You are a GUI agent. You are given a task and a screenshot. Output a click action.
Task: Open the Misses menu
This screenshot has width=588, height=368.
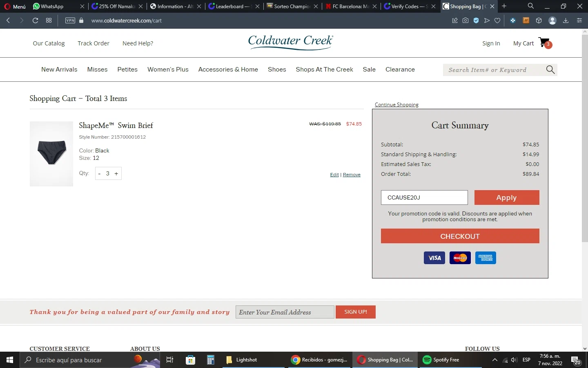click(97, 70)
